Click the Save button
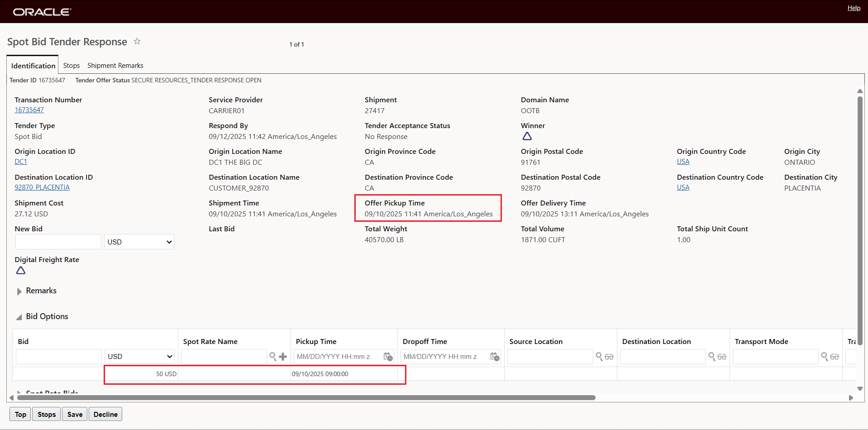Screen dimensions: 868x430 (x=74, y=414)
